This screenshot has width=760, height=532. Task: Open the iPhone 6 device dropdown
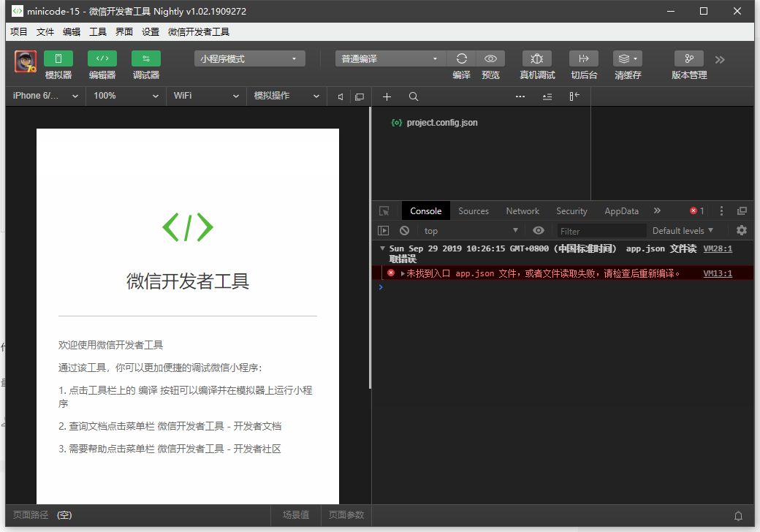pos(45,96)
